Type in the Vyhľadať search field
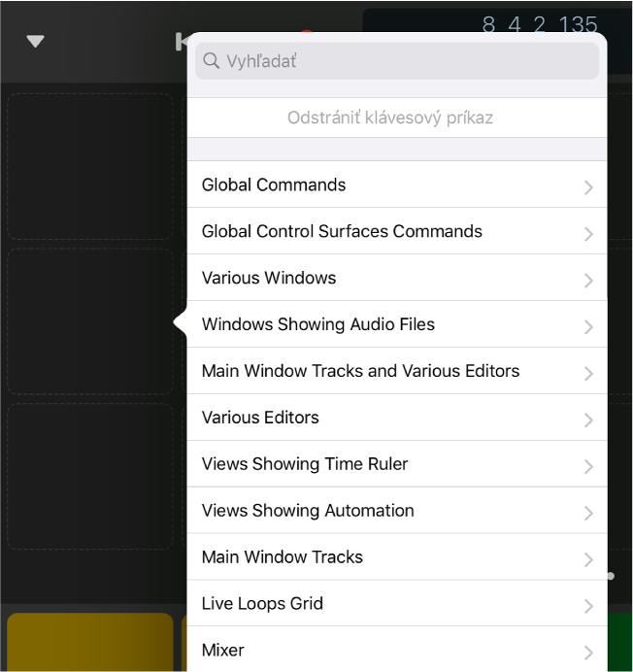The width and height of the screenshot is (633, 672). click(408, 62)
